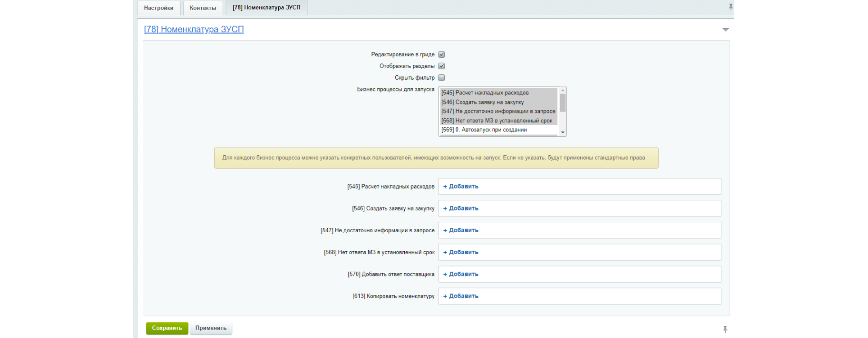
Task: Toggle the Редактирование в гриде checkbox
Action: point(441,54)
